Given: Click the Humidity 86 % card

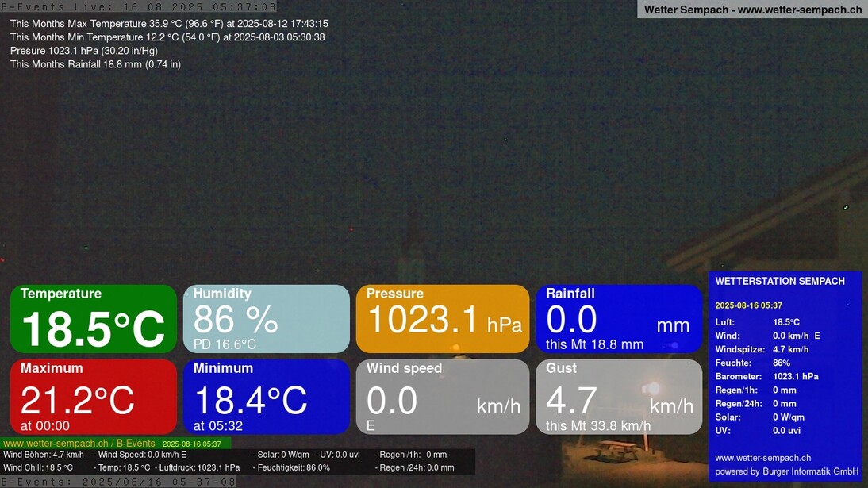Looking at the screenshot, I should [x=267, y=319].
